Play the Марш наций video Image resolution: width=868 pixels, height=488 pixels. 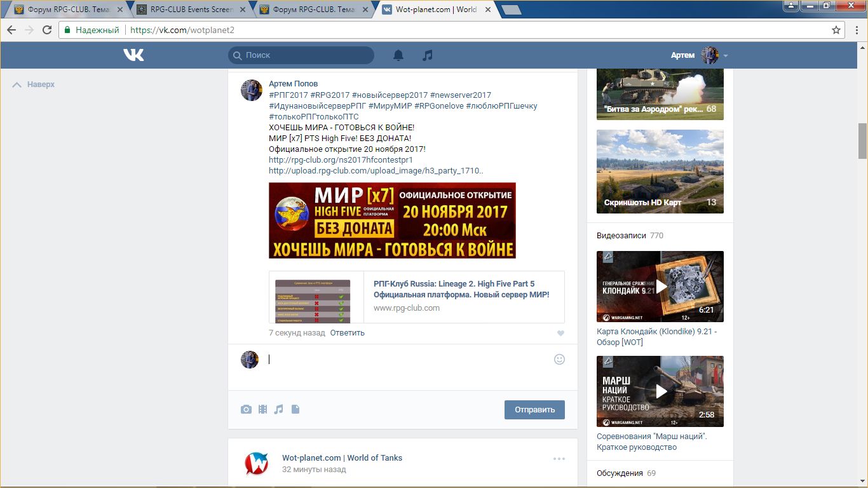[x=660, y=391]
